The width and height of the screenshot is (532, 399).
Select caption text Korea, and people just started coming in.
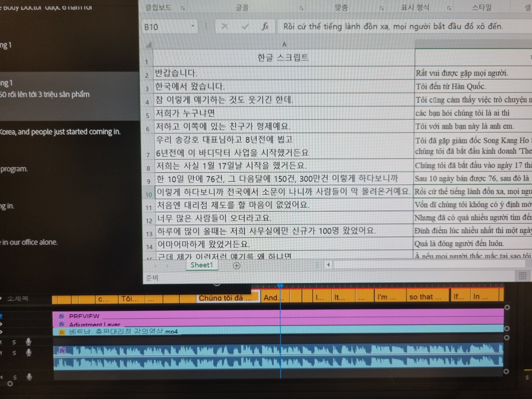(x=60, y=132)
